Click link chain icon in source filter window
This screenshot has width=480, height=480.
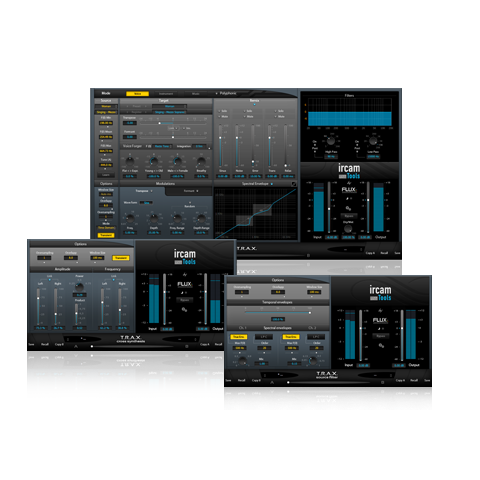[x=381, y=346]
